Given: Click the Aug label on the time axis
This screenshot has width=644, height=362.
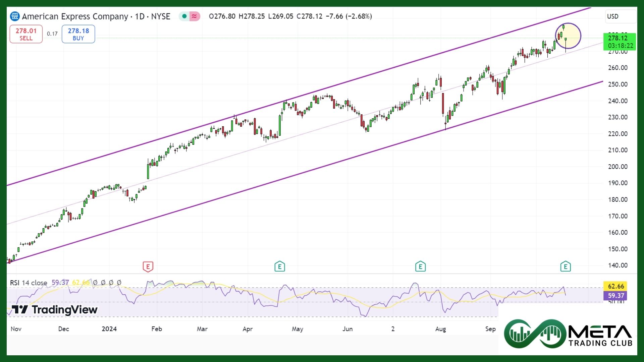Looking at the screenshot, I should click(x=441, y=329).
